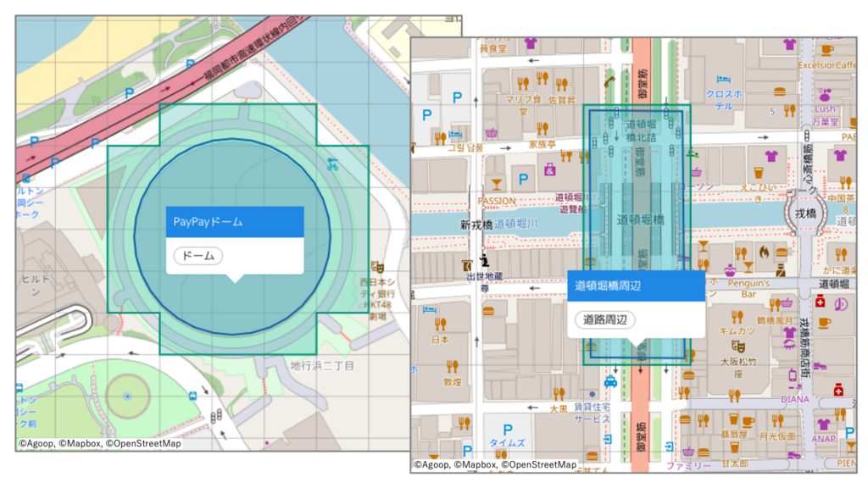
Task: Click the ドーム tag in PayPay popup
Action: 198,255
